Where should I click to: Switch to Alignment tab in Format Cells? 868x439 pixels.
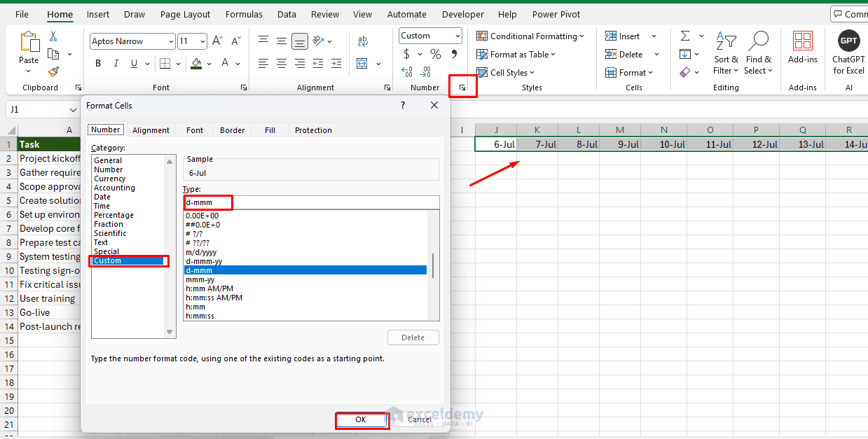[151, 130]
